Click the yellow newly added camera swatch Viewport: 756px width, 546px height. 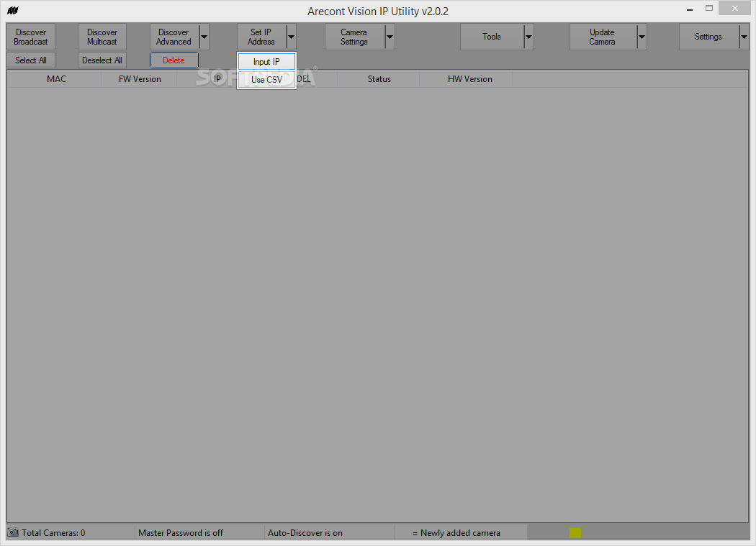(x=575, y=532)
